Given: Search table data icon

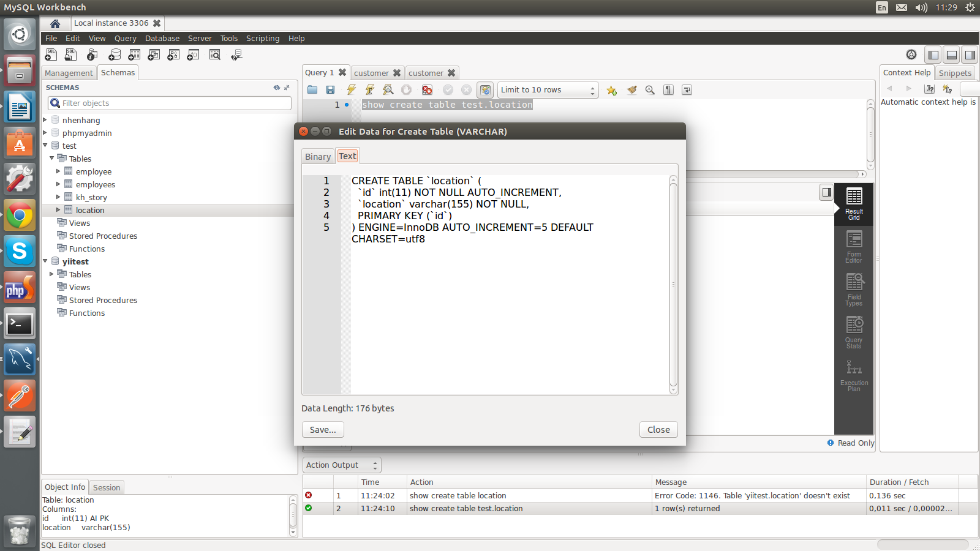Looking at the screenshot, I should 215,55.
